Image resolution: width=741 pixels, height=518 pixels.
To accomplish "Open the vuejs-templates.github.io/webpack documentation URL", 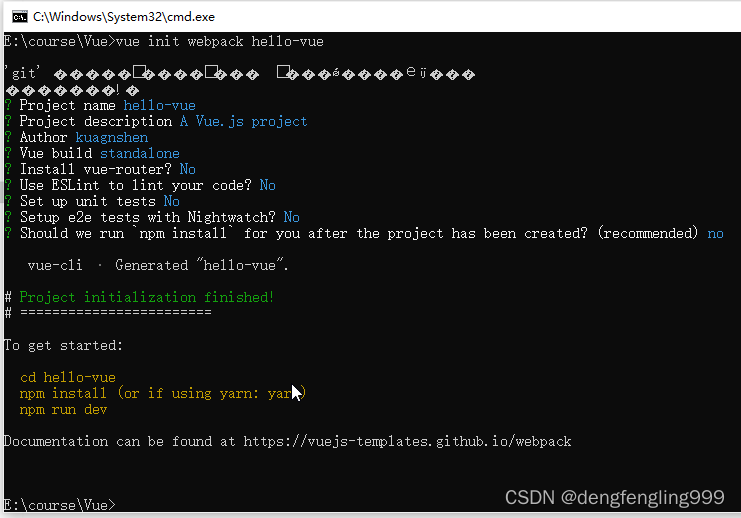I will click(x=407, y=441).
